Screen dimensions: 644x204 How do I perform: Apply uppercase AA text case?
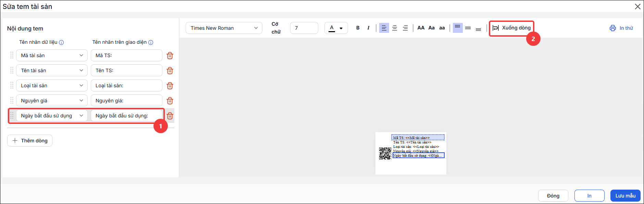tap(421, 28)
